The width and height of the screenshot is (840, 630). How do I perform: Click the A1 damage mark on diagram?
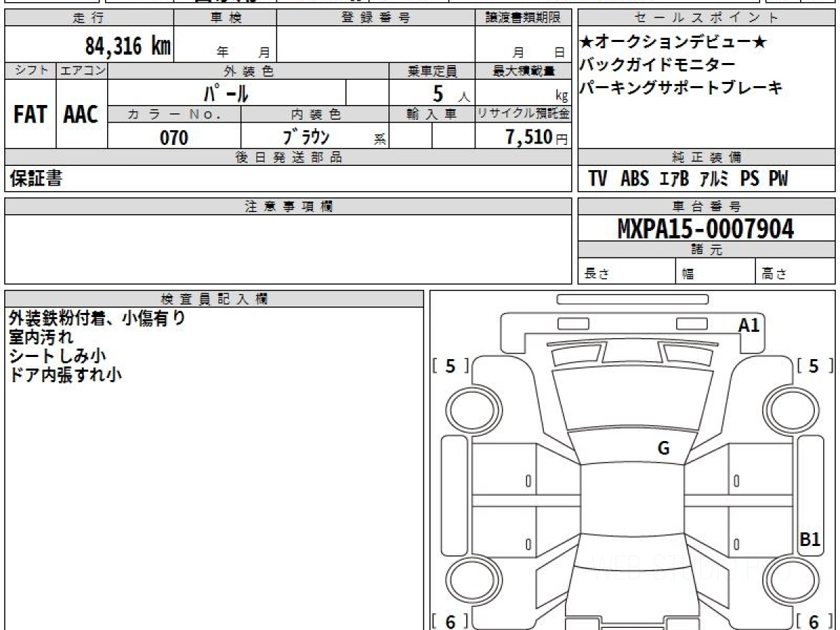coord(750,325)
